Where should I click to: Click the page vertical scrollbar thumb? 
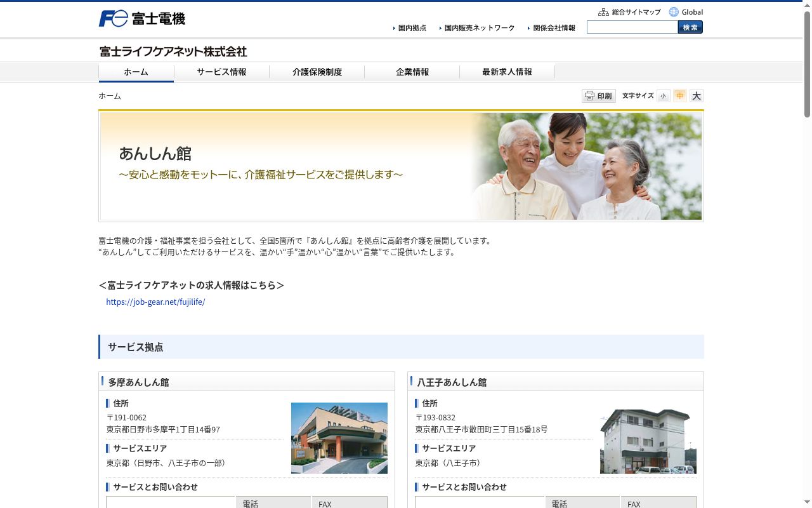(807, 63)
